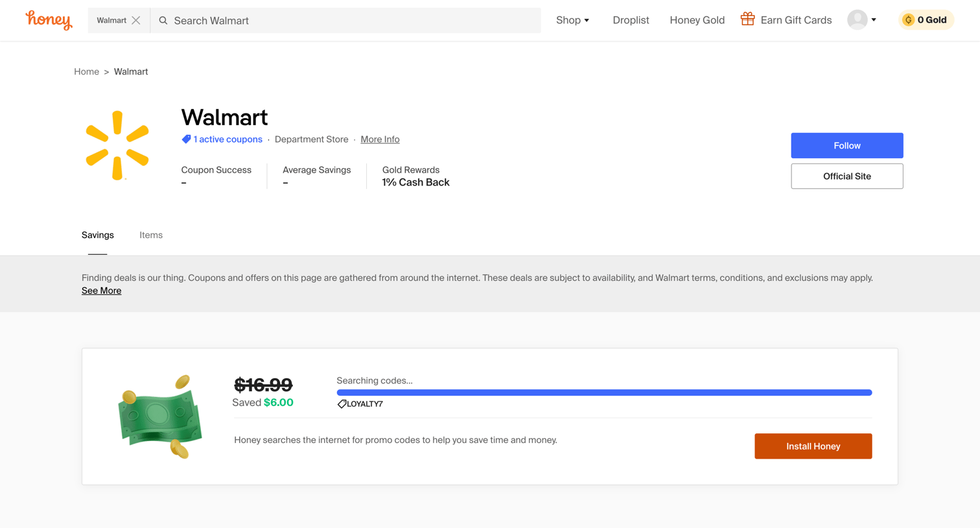980x528 pixels.
Task: Click the Coupon Success label
Action: click(x=216, y=170)
